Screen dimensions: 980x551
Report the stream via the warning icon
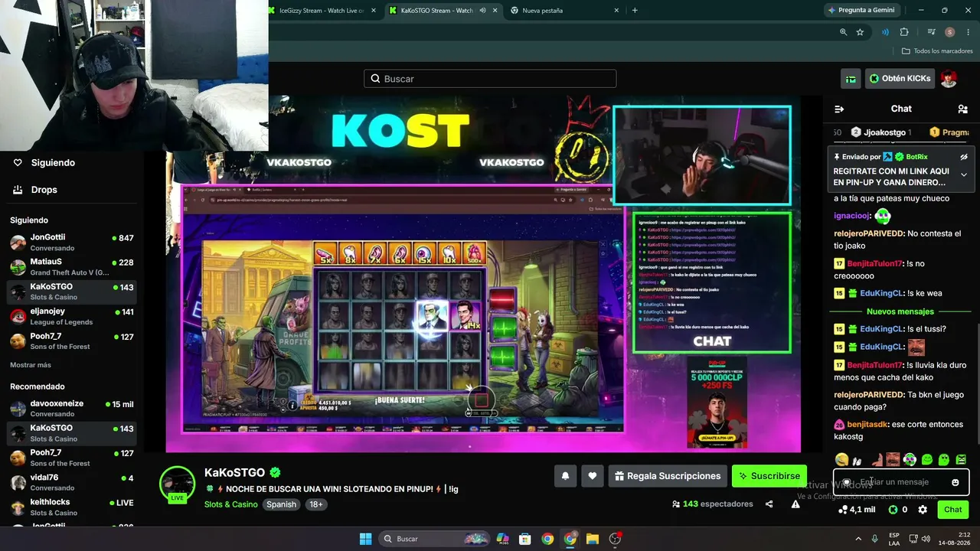[795, 504]
